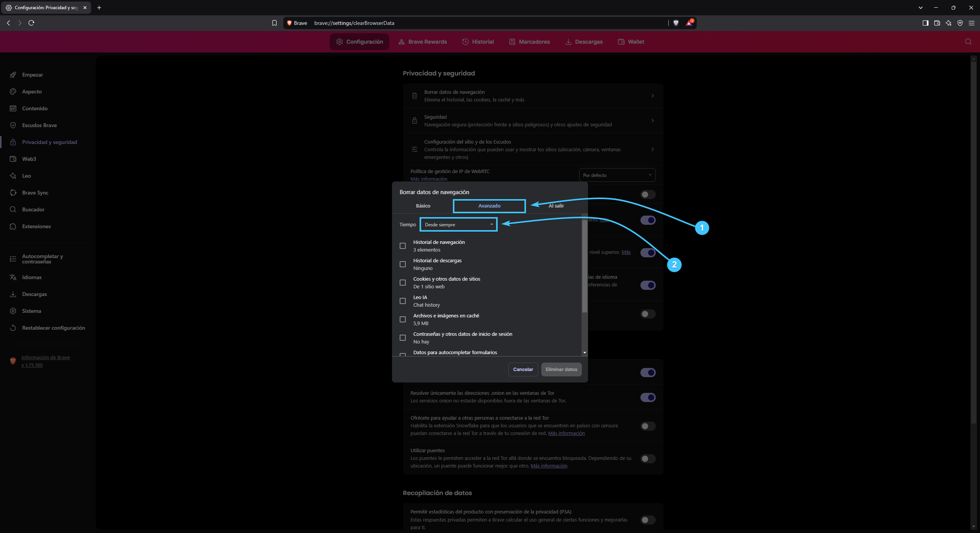Image resolution: width=980 pixels, height=533 pixels.
Task: Open Wallet in top navigation
Action: (x=631, y=42)
